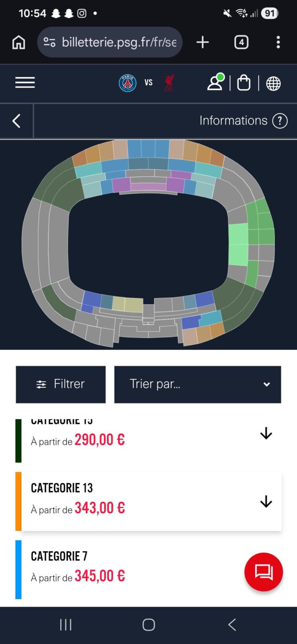Click the Informations help question mark

tap(279, 120)
